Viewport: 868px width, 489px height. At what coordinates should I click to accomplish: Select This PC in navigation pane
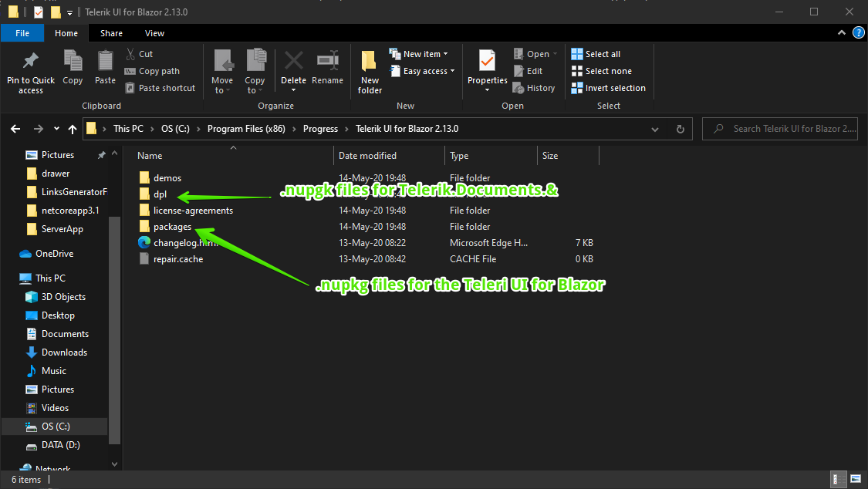point(50,278)
